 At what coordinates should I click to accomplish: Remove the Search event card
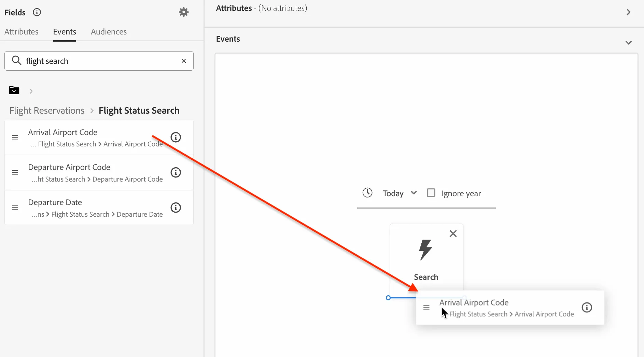click(453, 233)
